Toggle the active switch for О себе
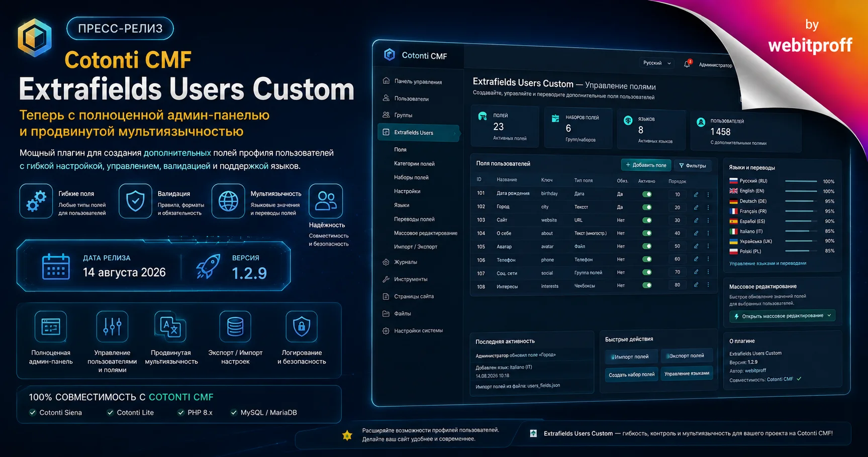Viewport: 868px width, 457px height. click(647, 233)
